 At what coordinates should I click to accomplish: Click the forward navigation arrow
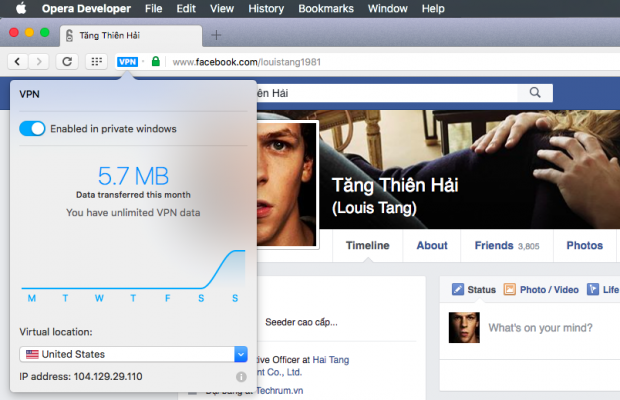39,61
